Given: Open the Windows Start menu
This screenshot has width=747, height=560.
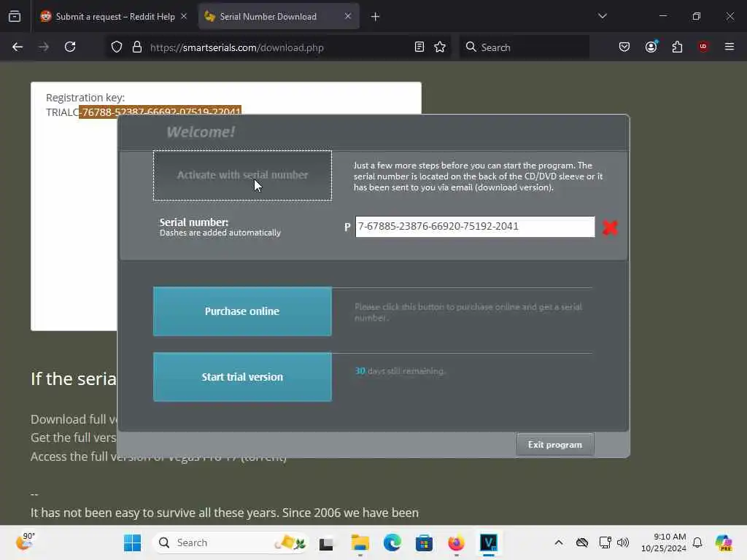Looking at the screenshot, I should pos(133,542).
